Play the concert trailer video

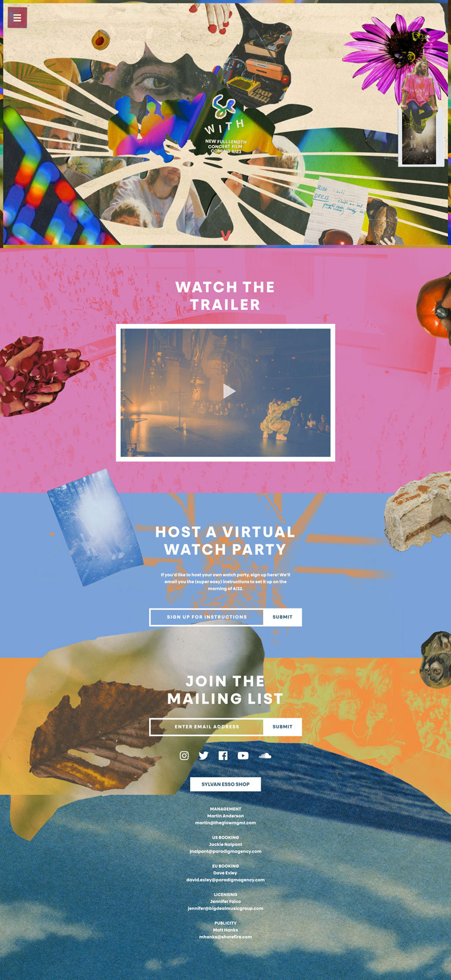tap(229, 391)
